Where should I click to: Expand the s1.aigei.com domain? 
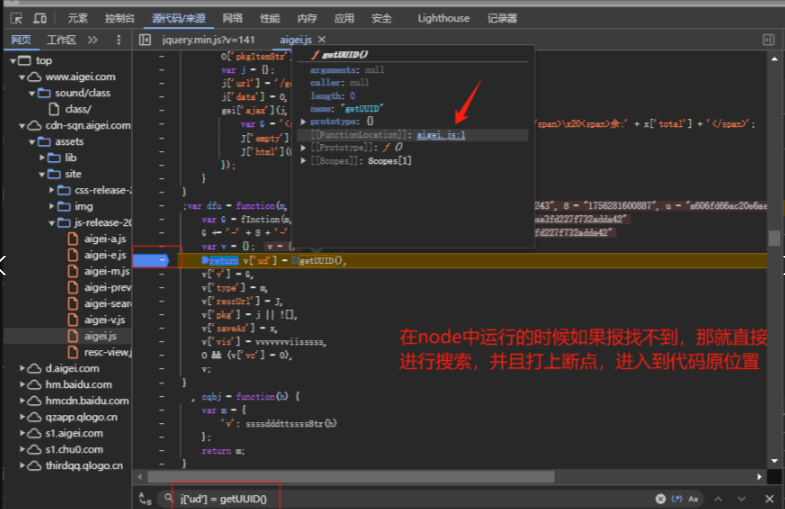pos(22,433)
